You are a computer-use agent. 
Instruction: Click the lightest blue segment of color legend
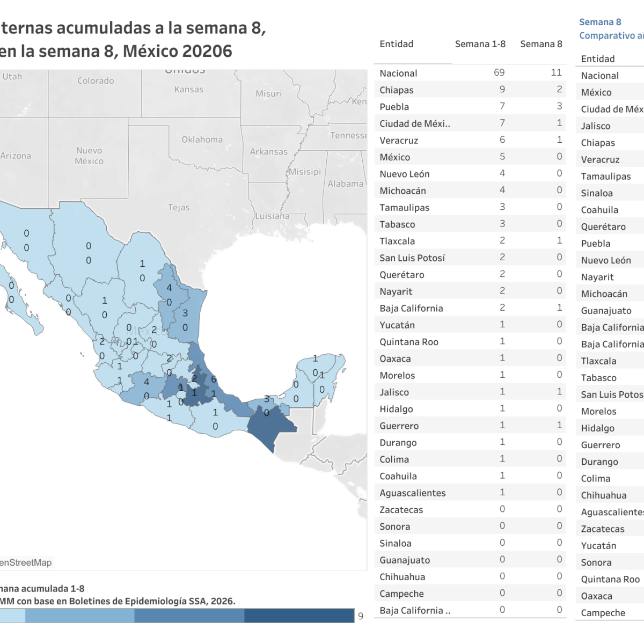coord(12,616)
